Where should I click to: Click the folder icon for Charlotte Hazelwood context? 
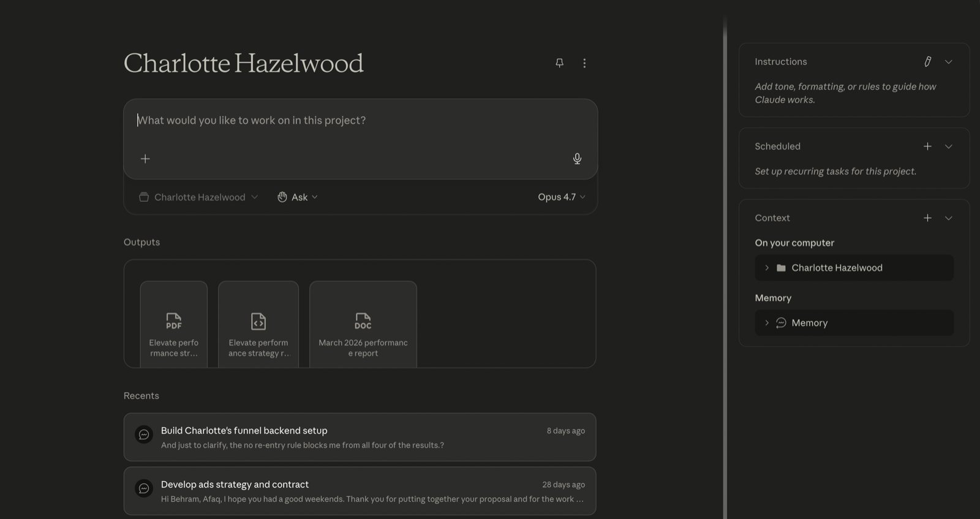pos(781,268)
